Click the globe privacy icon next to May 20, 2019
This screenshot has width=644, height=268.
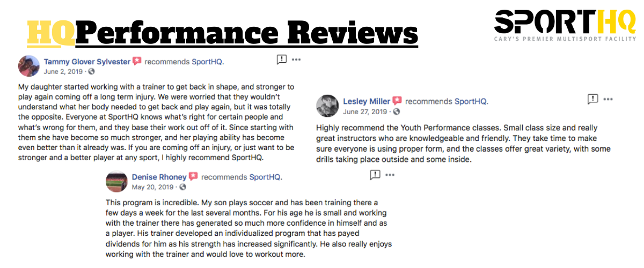182,187
